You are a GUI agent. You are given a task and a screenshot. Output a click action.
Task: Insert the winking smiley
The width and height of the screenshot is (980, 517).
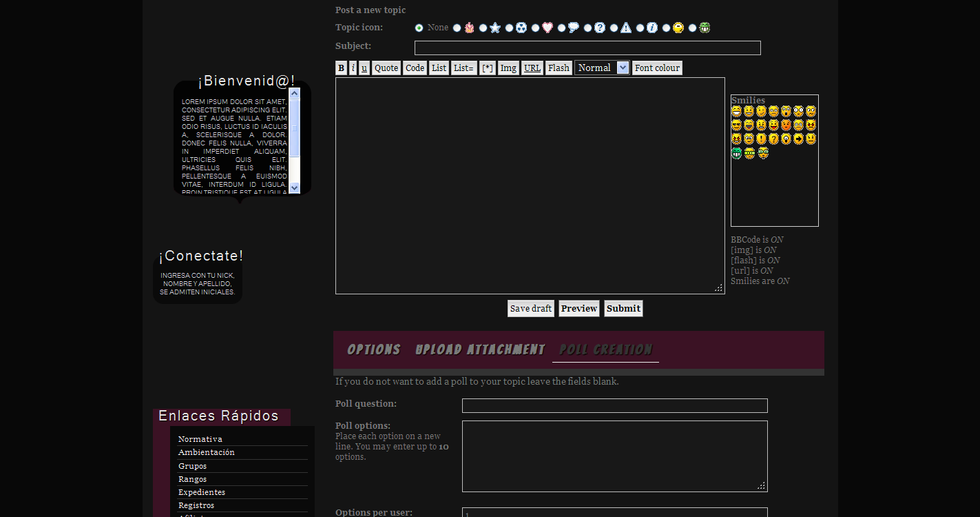coord(761,111)
